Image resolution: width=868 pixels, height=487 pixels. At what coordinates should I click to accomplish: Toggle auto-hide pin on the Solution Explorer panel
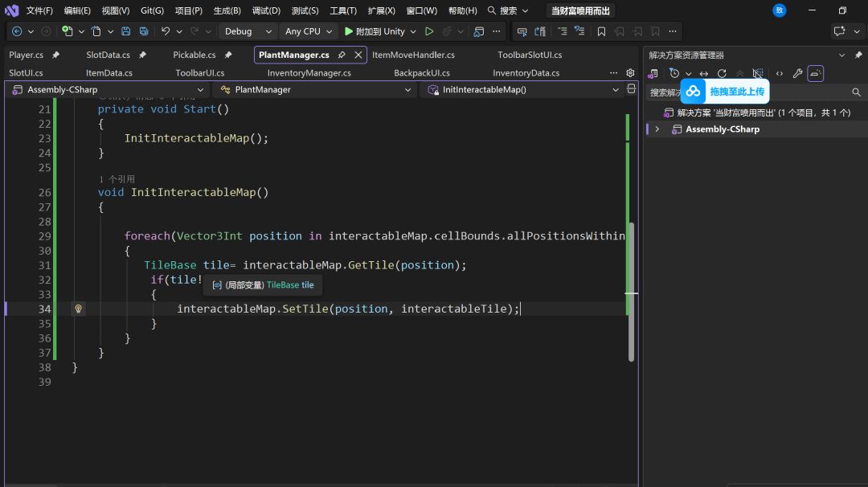pos(858,55)
